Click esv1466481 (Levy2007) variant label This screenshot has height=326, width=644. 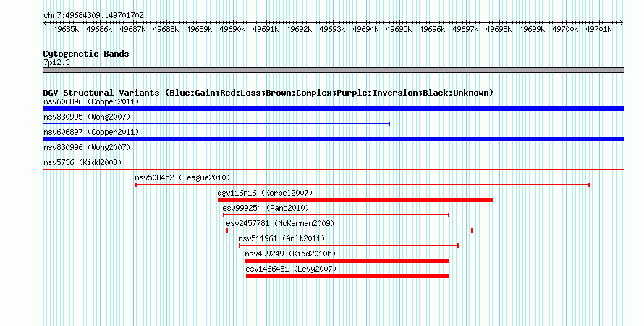291,269
